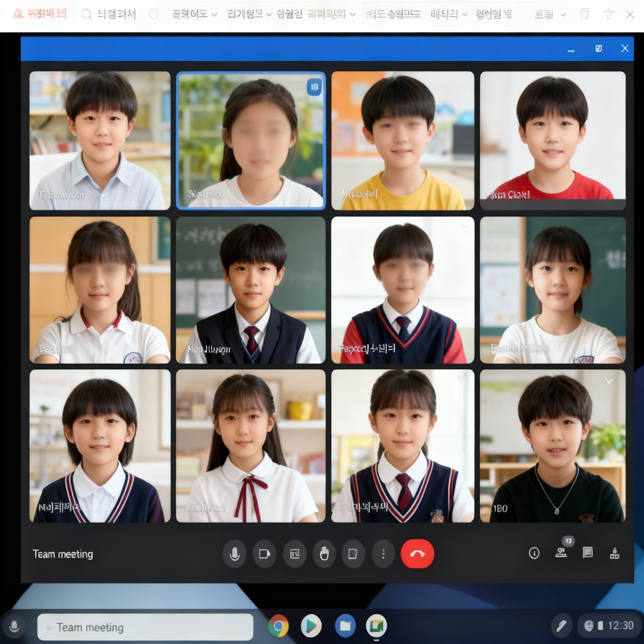Click the present screen icon
Viewport: 644px width, 644px height.
click(353, 554)
